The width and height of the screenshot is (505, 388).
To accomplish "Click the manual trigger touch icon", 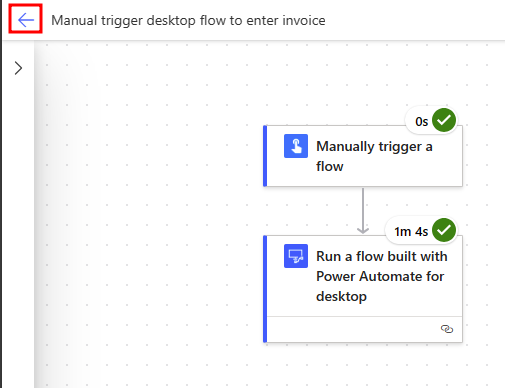I will [296, 146].
